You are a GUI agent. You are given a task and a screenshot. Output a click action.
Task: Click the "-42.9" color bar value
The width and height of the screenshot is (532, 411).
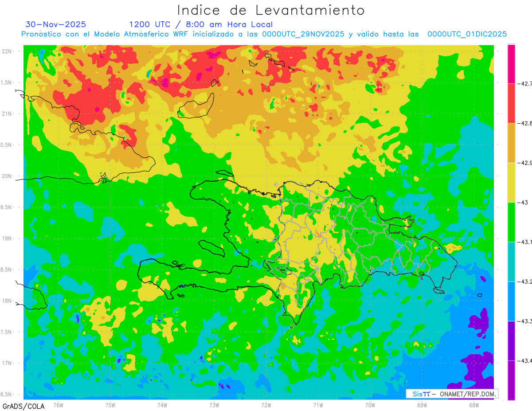coord(524,163)
